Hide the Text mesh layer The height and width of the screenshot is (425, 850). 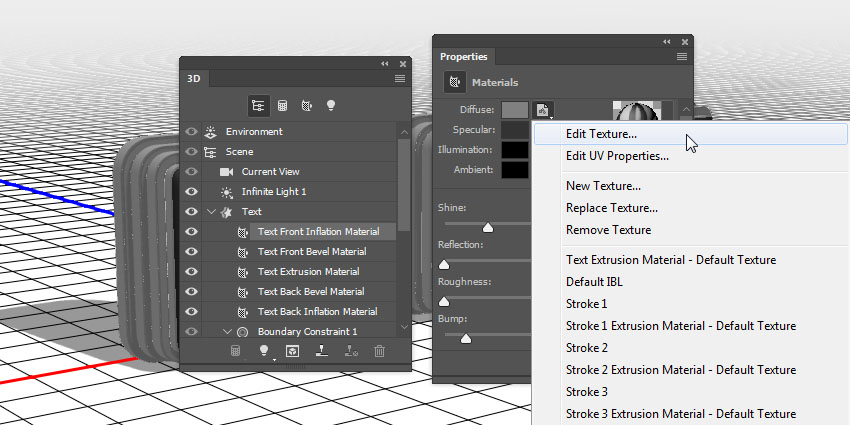[x=191, y=212]
